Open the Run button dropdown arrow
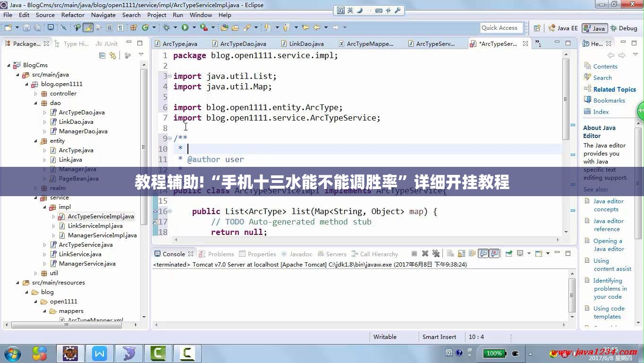Viewport: 644px width, 363px height. (x=194, y=28)
